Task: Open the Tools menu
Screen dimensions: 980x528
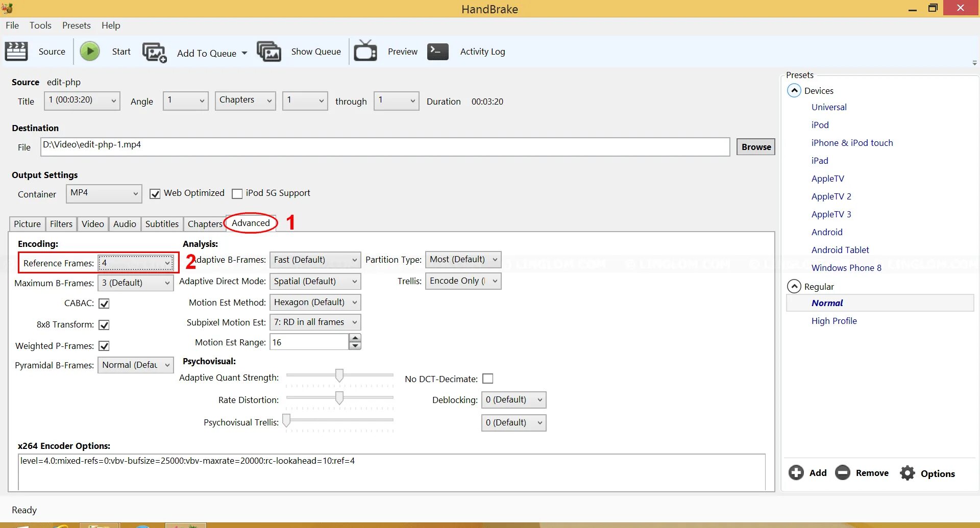Action: [40, 26]
